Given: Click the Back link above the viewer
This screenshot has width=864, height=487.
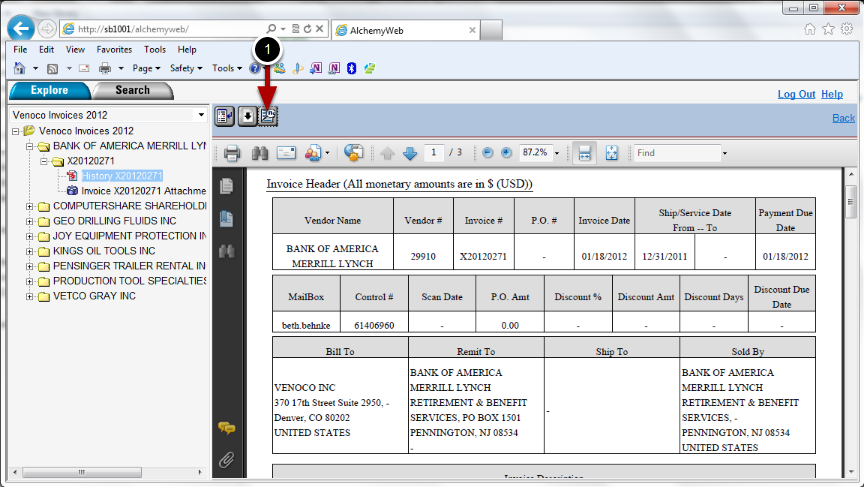Looking at the screenshot, I should pos(844,118).
